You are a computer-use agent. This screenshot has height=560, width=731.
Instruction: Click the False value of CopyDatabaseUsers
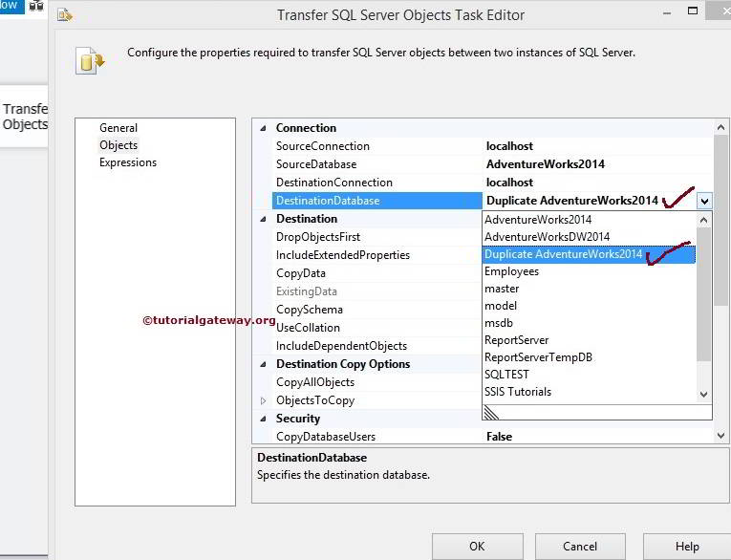[499, 437]
